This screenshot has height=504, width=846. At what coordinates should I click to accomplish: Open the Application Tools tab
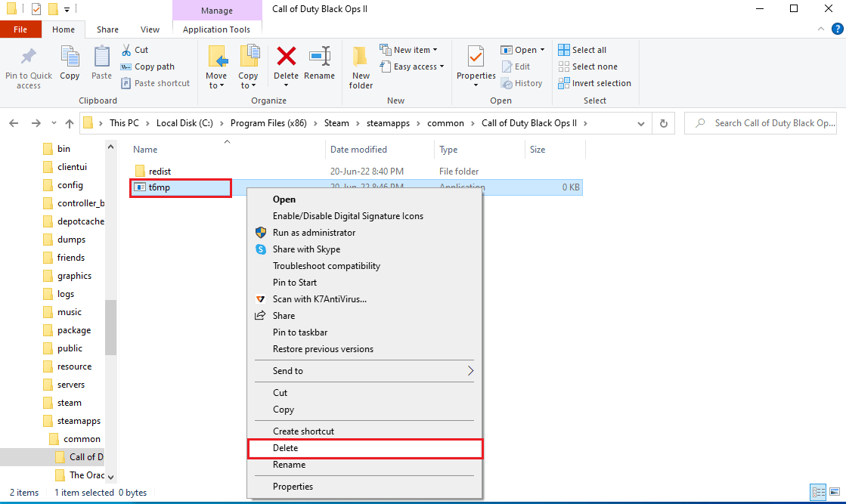coord(216,29)
